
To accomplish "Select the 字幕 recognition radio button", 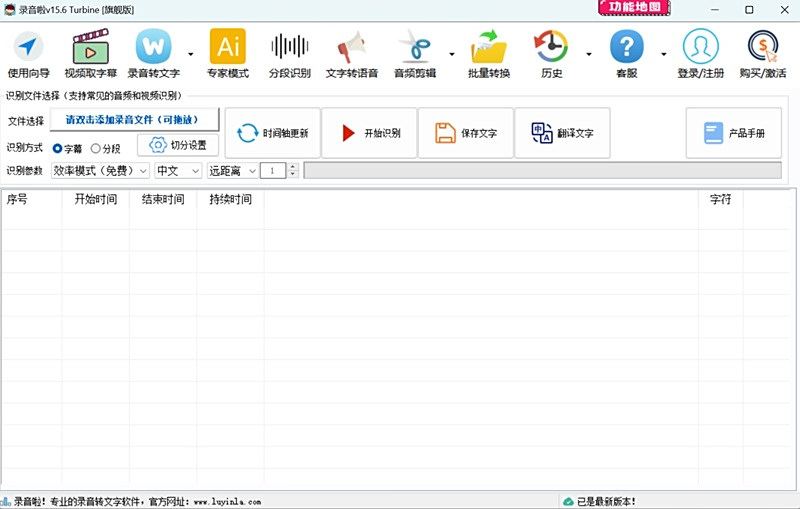I will coord(57,149).
